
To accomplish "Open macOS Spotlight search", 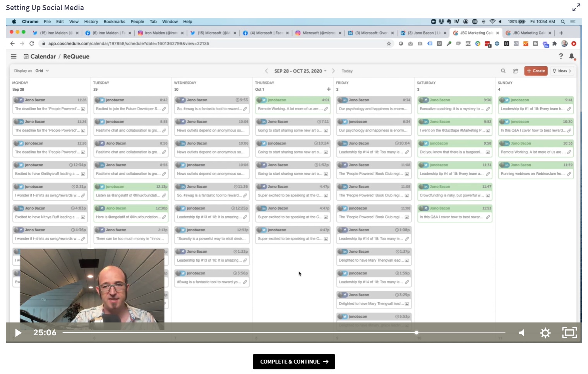I will [x=563, y=22].
